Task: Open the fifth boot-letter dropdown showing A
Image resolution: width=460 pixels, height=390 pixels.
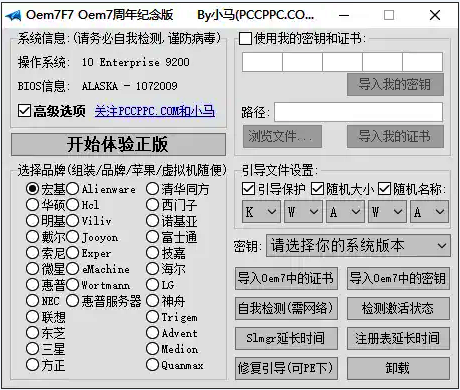Action: (429, 212)
